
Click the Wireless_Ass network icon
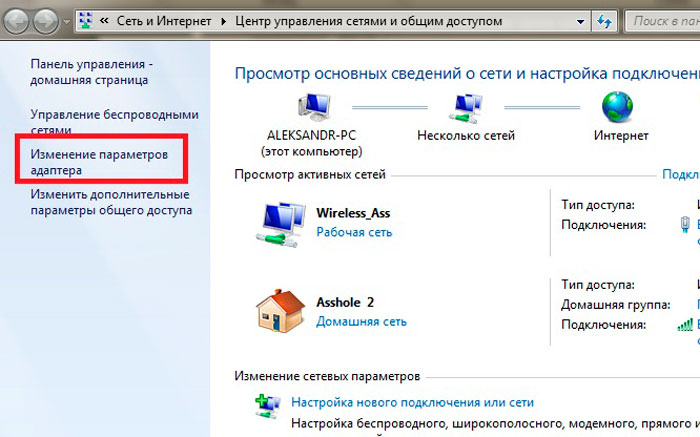[281, 225]
